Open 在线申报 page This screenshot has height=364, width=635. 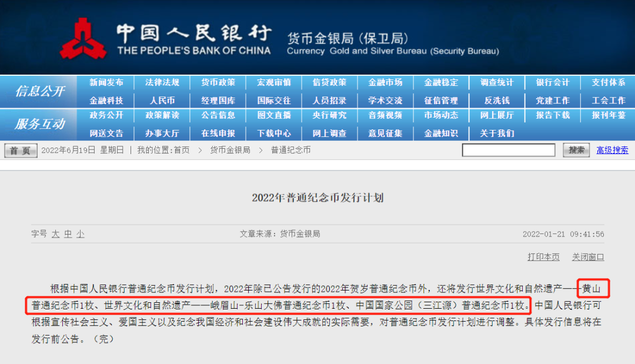pos(218,133)
